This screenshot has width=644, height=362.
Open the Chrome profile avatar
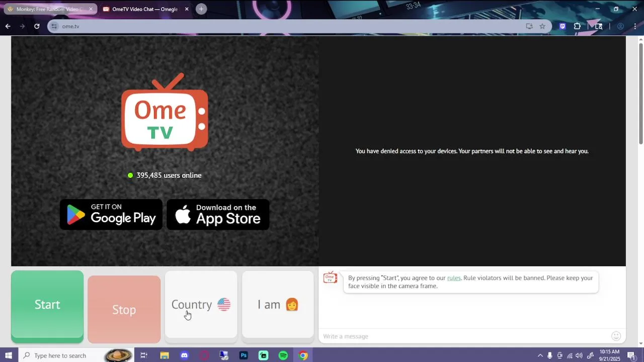621,26
